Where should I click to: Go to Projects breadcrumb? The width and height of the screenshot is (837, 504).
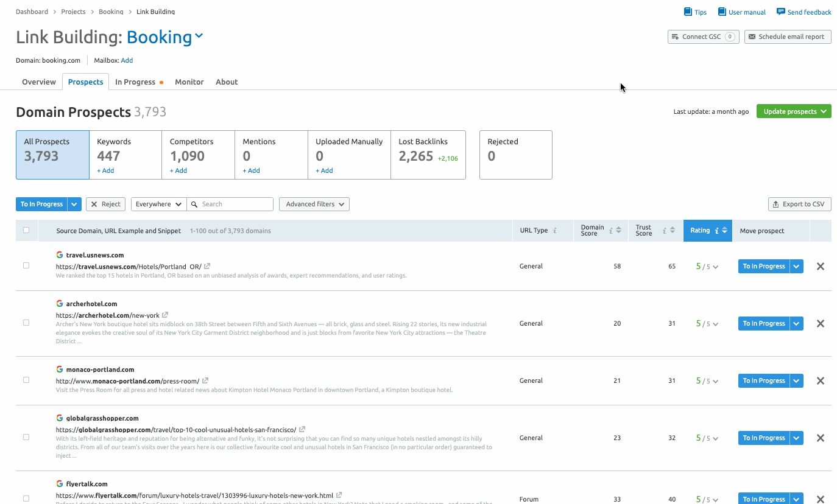coord(73,12)
